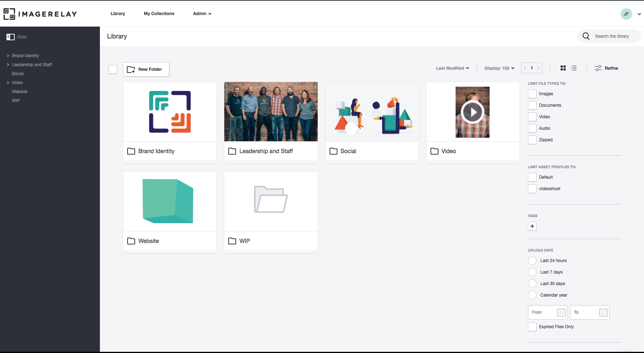Click the JF user avatar
The image size is (644, 353).
click(626, 14)
